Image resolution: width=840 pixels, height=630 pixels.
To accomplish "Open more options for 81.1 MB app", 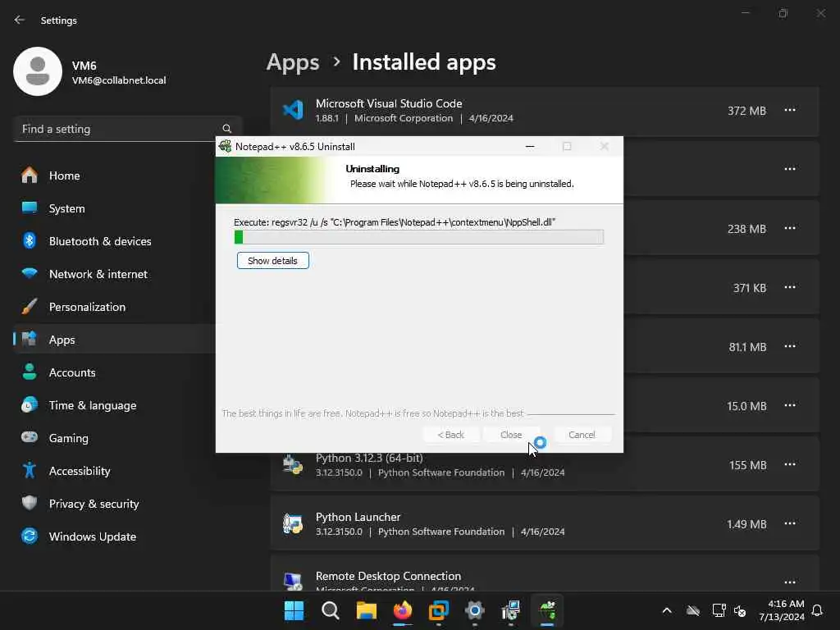I will (x=790, y=347).
